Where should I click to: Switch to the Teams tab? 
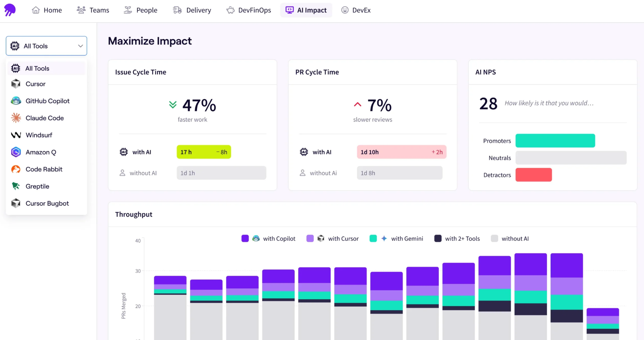(x=93, y=10)
